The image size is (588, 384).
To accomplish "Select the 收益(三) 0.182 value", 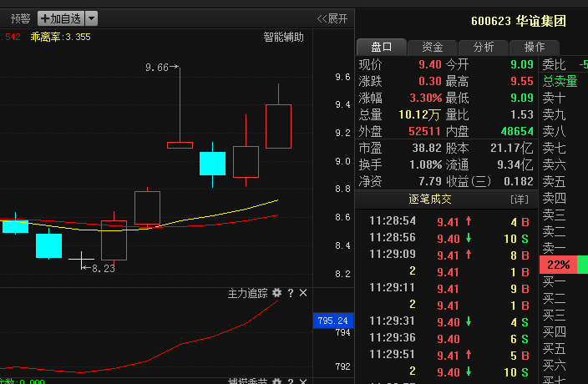I will pyautogui.click(x=519, y=181).
